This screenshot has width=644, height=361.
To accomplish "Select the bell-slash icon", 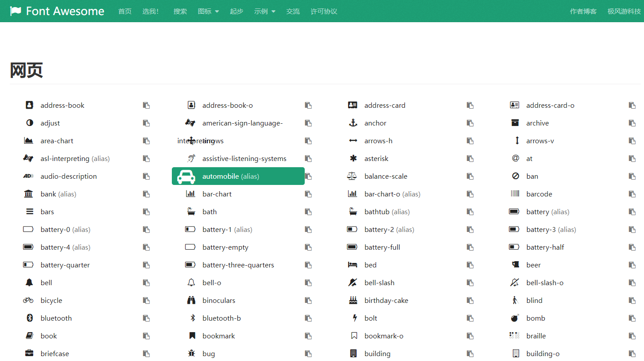I will pyautogui.click(x=353, y=283).
